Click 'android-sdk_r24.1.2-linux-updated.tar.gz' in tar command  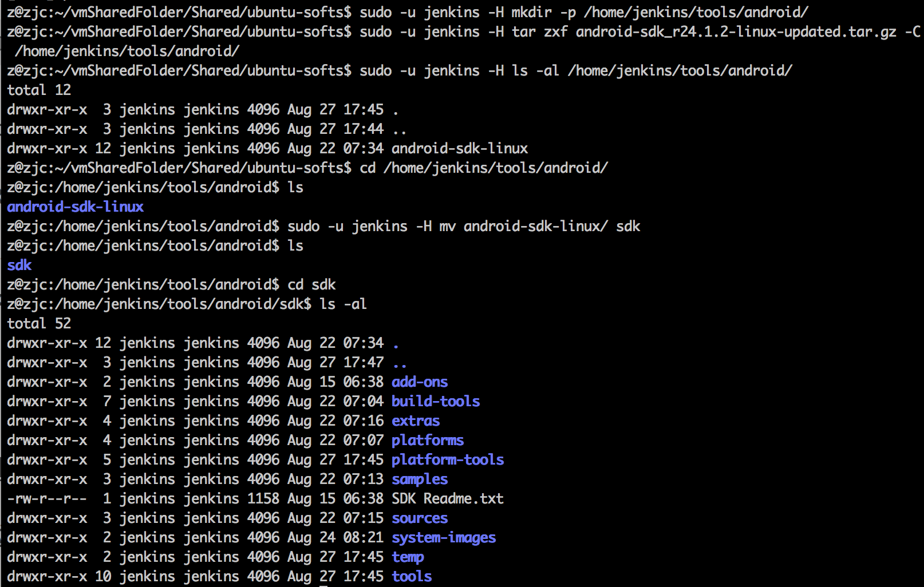736,31
